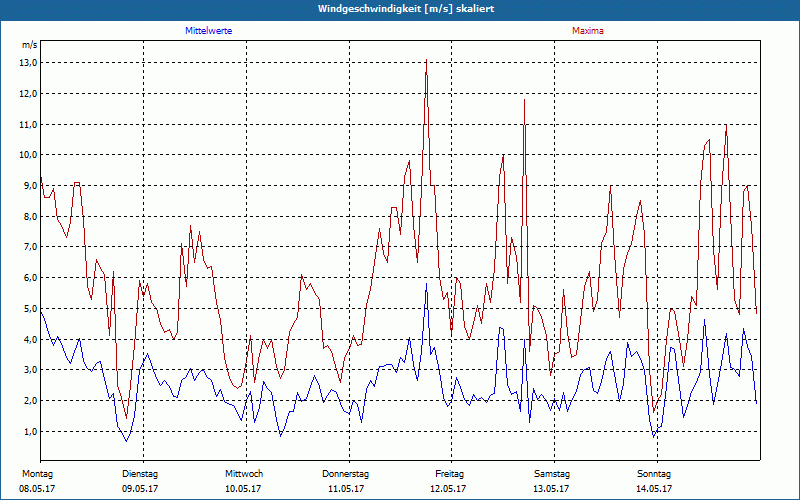Click the 'Freitag' day label
The height and width of the screenshot is (500, 800).
tap(449, 474)
